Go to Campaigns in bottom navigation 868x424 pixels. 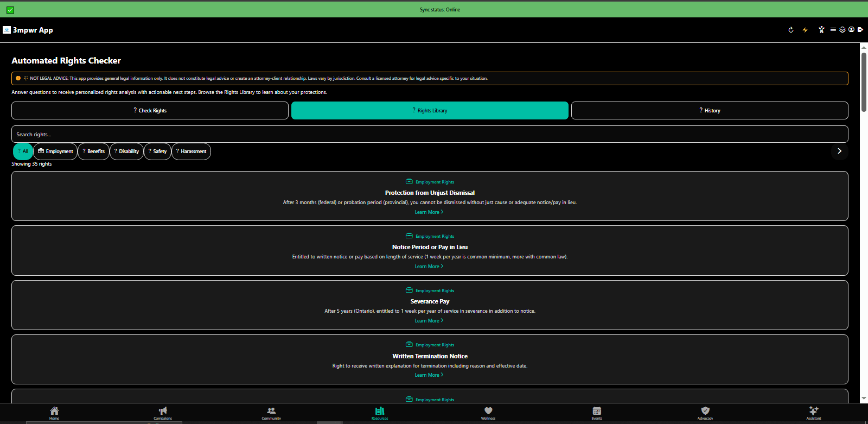pyautogui.click(x=163, y=413)
